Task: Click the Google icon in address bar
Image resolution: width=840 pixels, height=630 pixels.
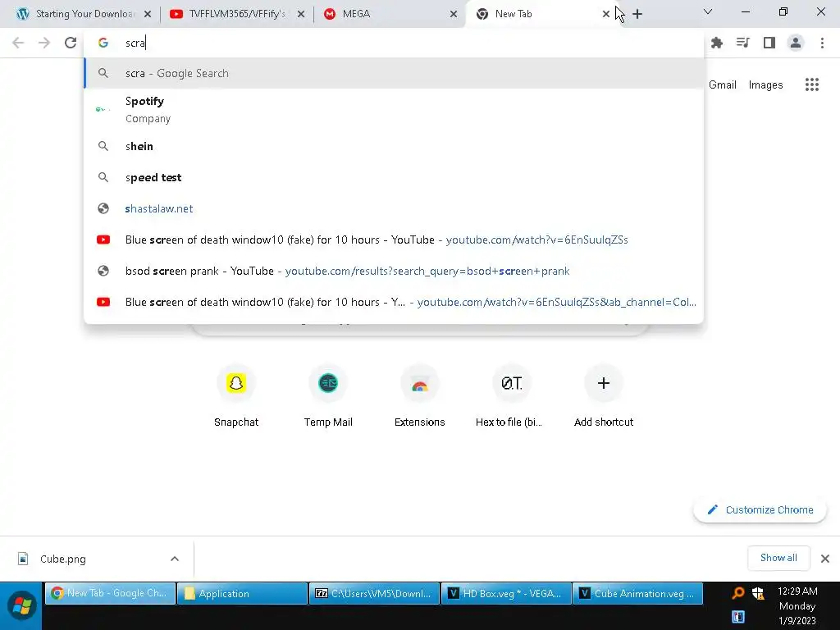Action: pyautogui.click(x=103, y=43)
